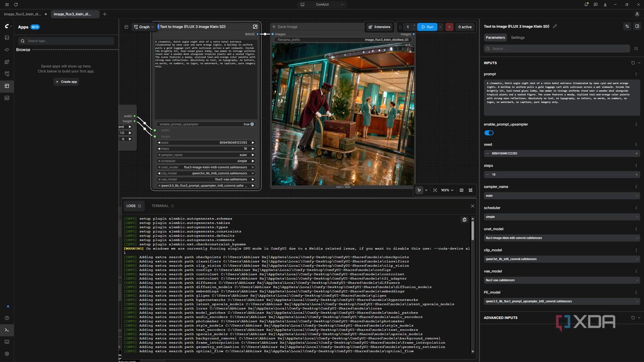Click the pencil icon to rename the node title

pyautogui.click(x=555, y=26)
